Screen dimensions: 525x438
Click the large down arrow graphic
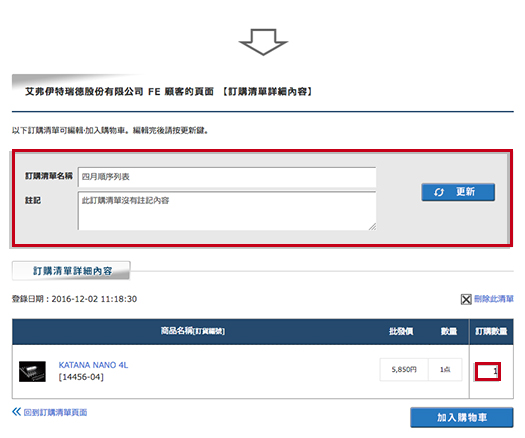263,42
